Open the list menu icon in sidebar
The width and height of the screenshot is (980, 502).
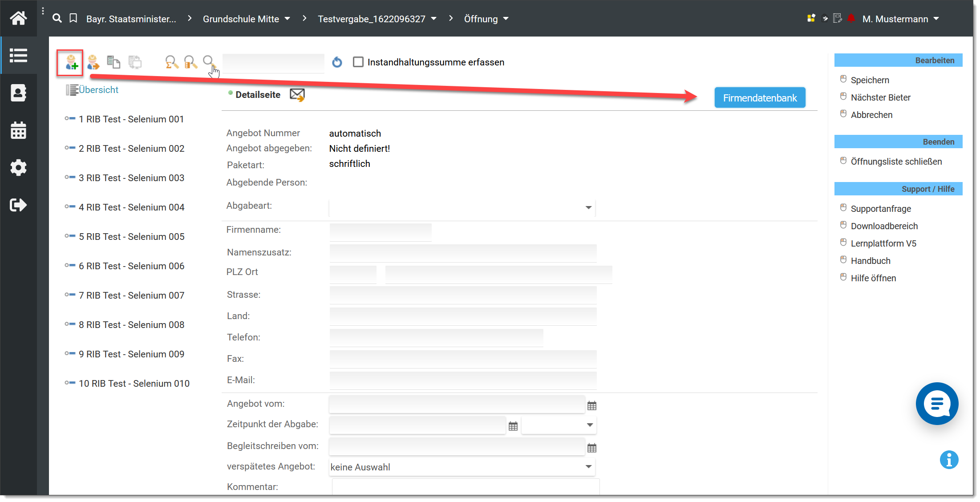coord(18,56)
